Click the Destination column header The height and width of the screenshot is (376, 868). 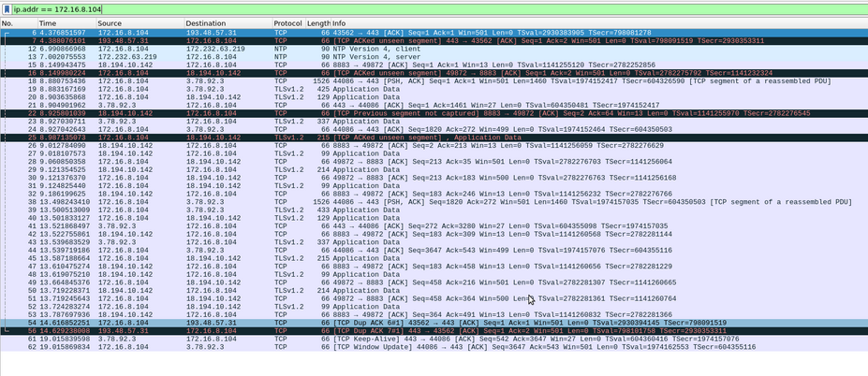point(205,22)
